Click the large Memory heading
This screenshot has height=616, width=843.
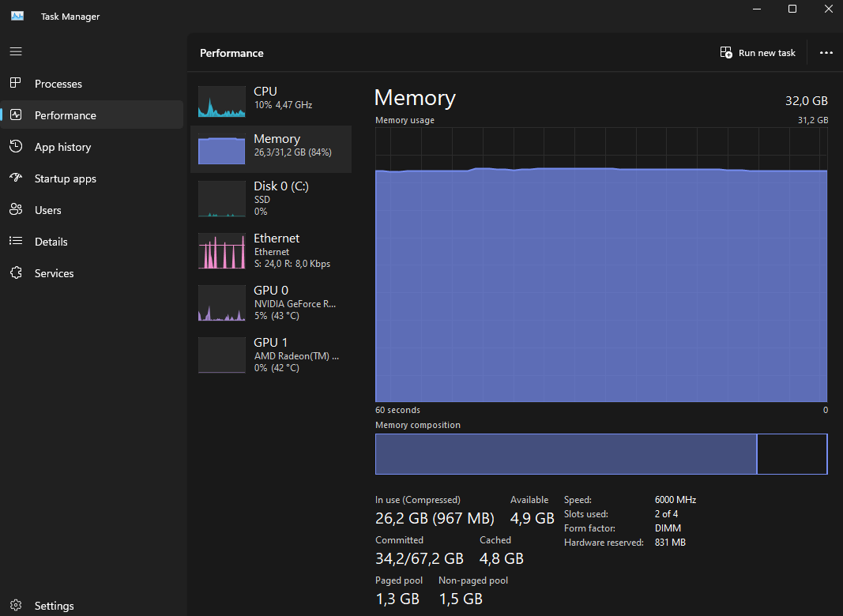click(415, 98)
